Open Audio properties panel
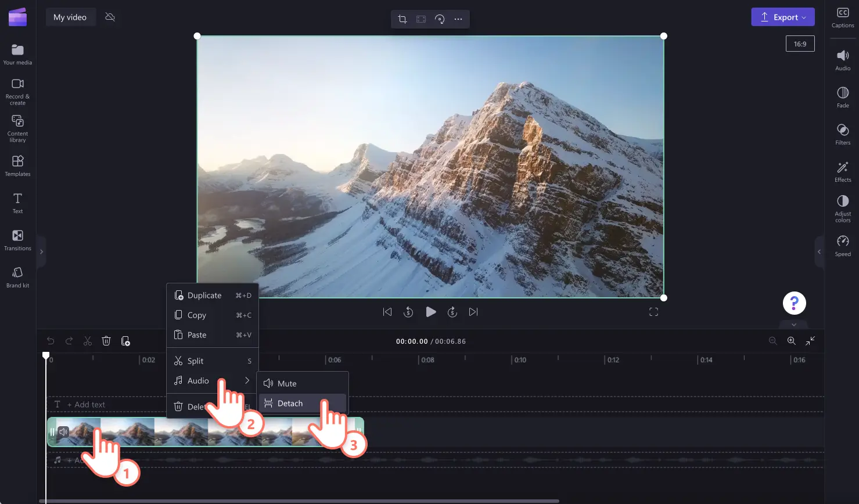The width and height of the screenshot is (859, 504). pyautogui.click(x=843, y=60)
